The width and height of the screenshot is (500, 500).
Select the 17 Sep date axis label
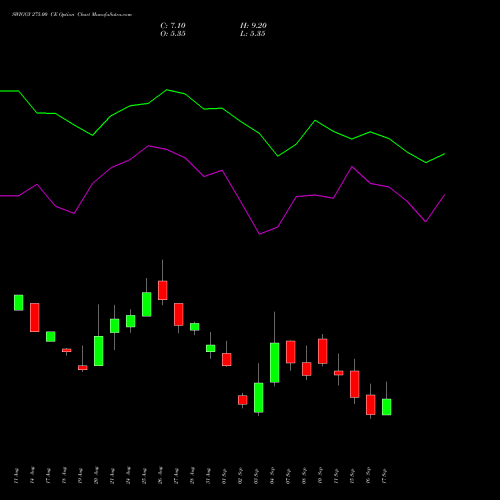[x=384, y=476]
